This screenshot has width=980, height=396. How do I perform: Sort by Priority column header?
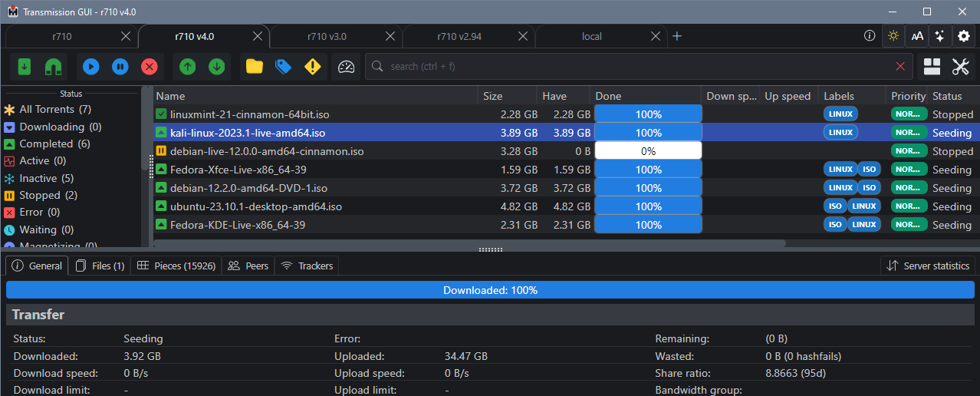907,96
